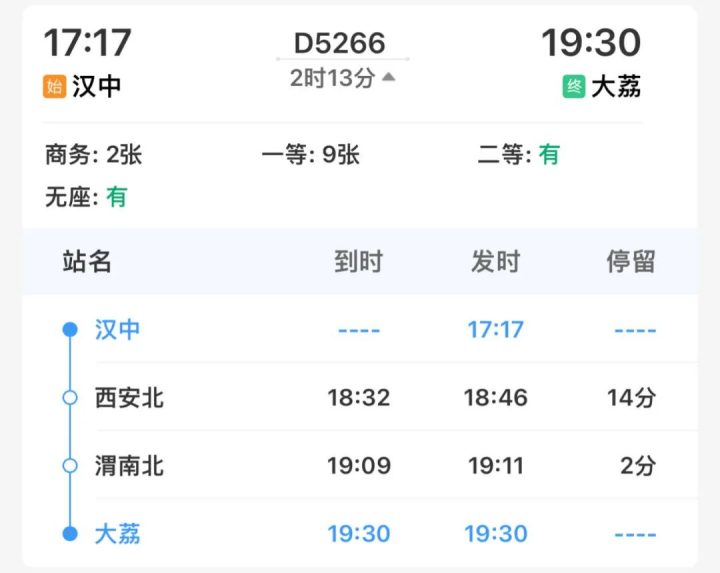Select 一等 seat with 9 tickets
This screenshot has height=573, width=720.
310,155
